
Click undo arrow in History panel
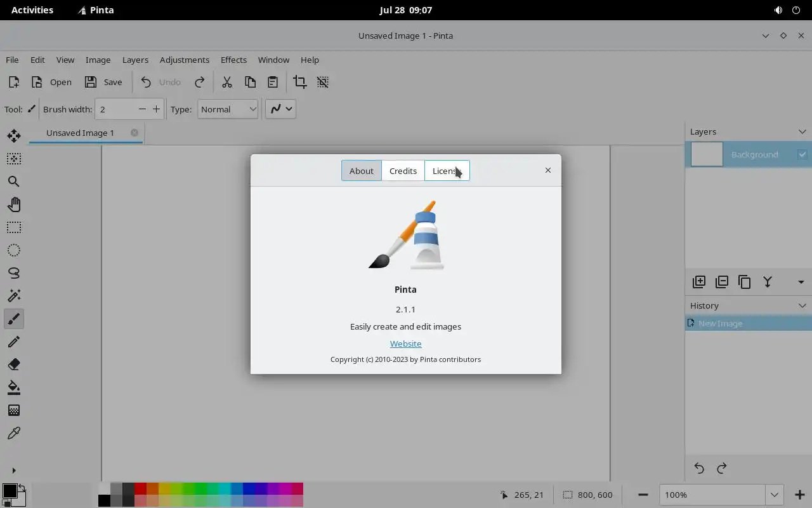pyautogui.click(x=699, y=468)
